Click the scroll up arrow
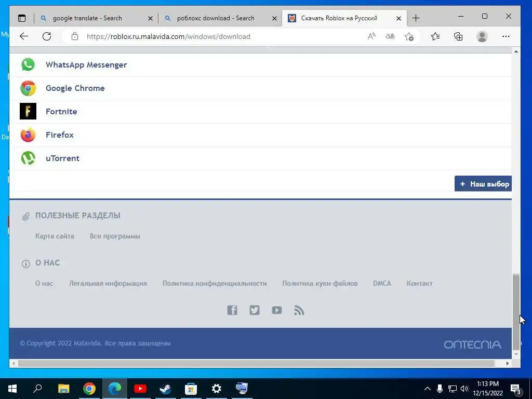Screen dimensions: 532x399 coord(516,51)
